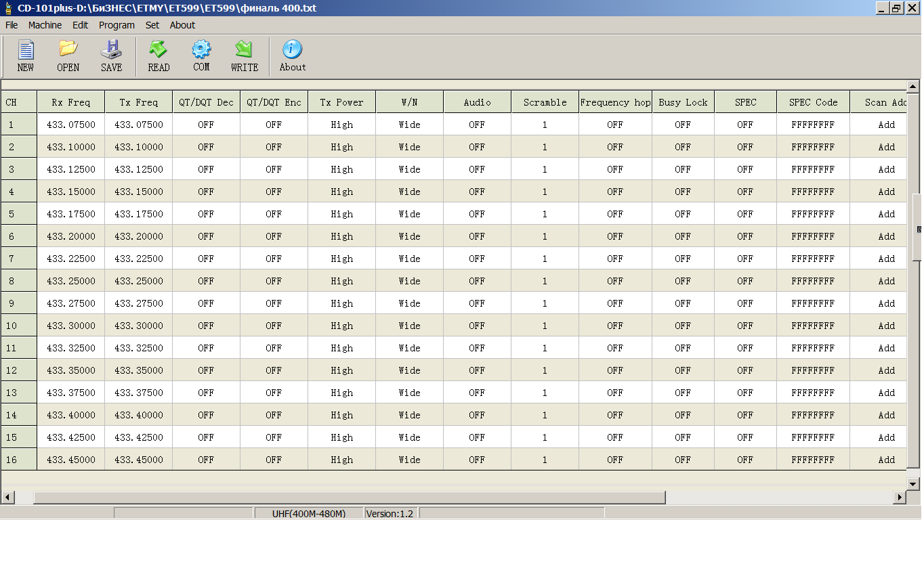Click the horizontal scrollbar right arrow
Viewport: 924px width, 570px height.
click(900, 497)
